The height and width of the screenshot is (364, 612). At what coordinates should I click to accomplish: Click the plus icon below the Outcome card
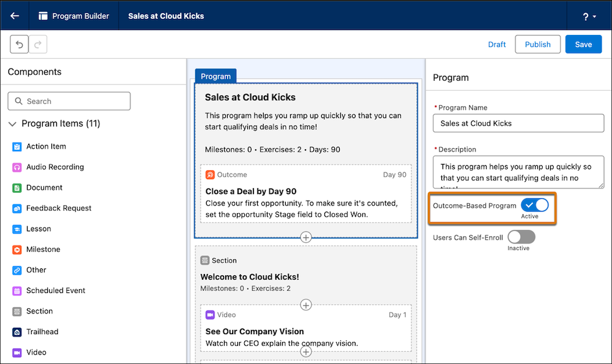click(x=306, y=237)
